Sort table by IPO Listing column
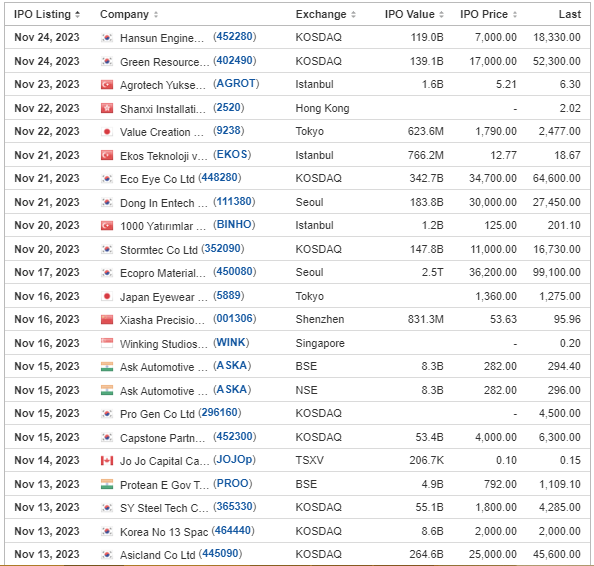The image size is (594, 566). pos(47,14)
